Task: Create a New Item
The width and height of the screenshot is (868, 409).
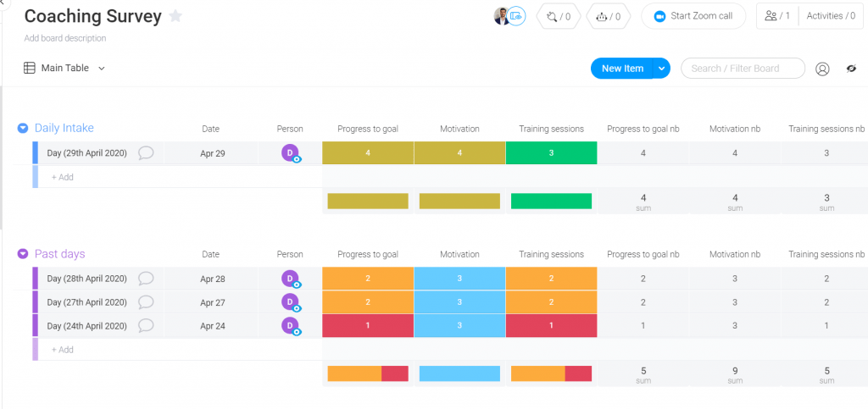Action: tap(622, 69)
